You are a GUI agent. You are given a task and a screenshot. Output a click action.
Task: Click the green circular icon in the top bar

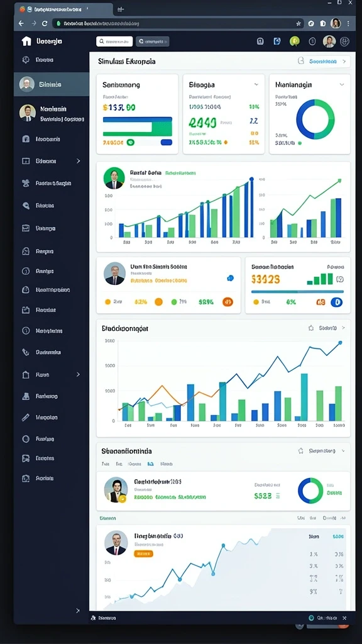click(294, 41)
